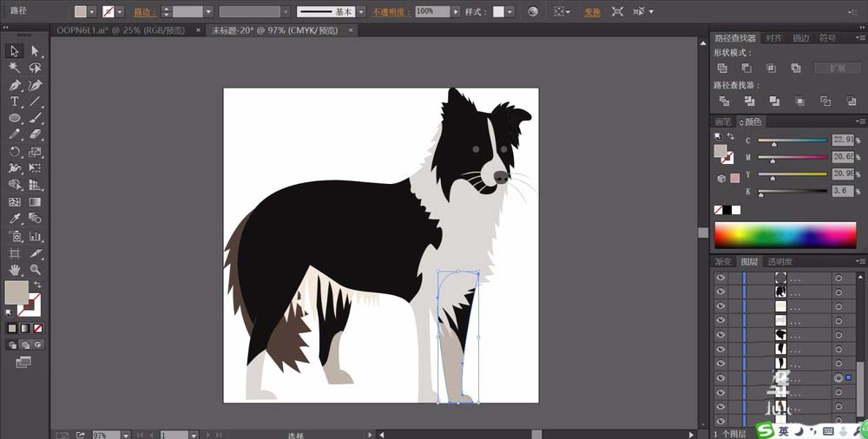Toggle visibility of the second layer item
The width and height of the screenshot is (868, 439).
coord(720,292)
